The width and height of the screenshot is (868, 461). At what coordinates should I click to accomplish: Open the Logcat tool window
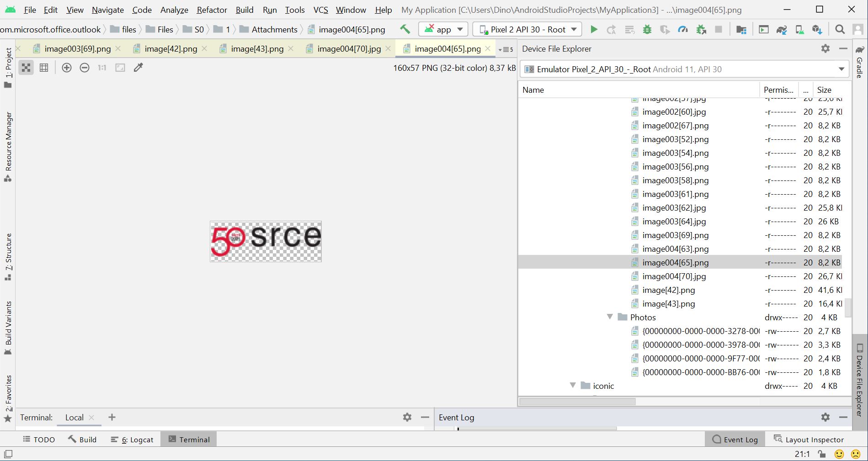tap(132, 440)
